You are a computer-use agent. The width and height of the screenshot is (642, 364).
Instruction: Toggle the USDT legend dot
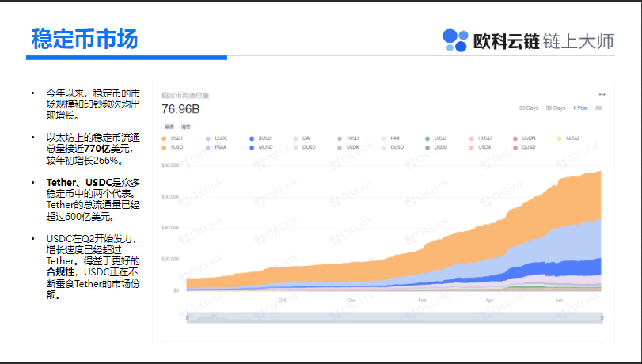click(164, 138)
